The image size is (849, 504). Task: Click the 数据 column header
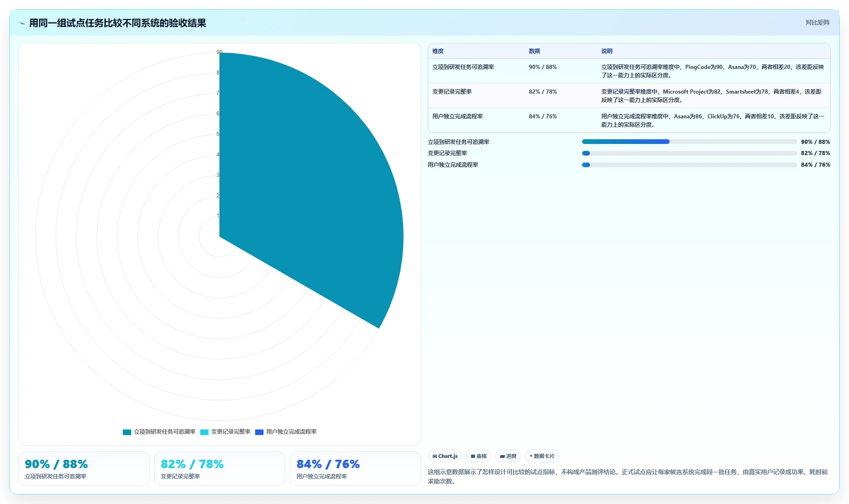[534, 51]
